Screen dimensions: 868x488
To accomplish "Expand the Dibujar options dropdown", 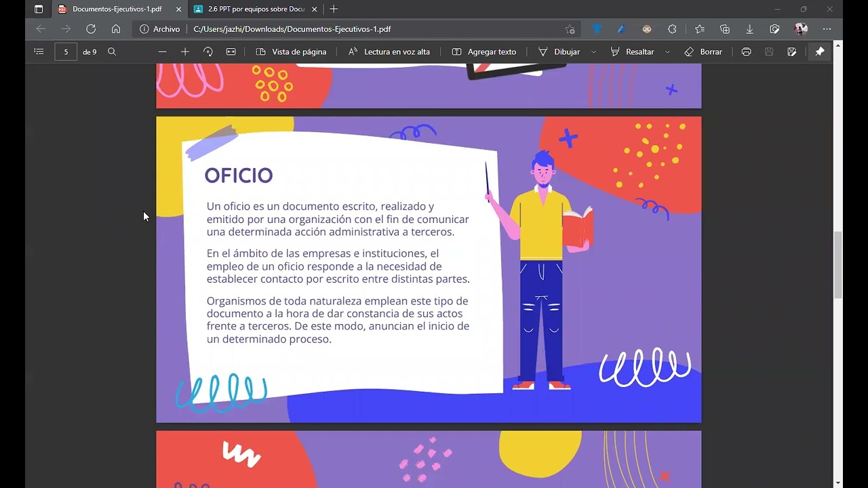I will click(x=593, y=52).
